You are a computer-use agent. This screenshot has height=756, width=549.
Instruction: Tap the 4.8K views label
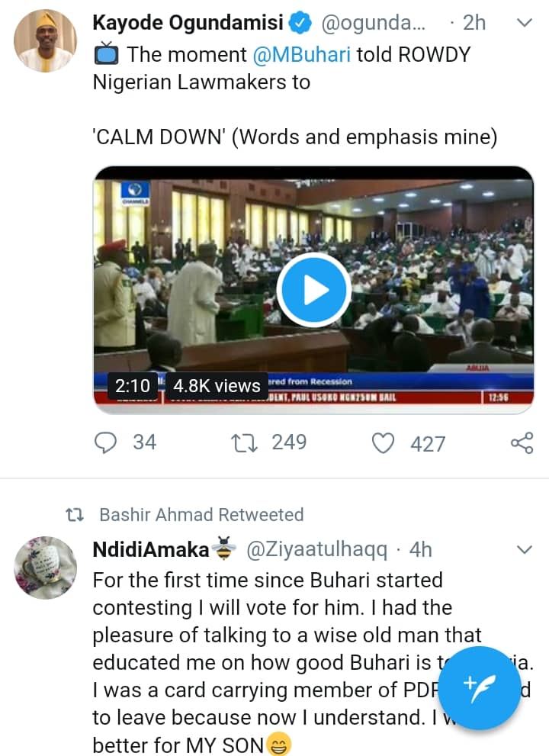pos(216,386)
